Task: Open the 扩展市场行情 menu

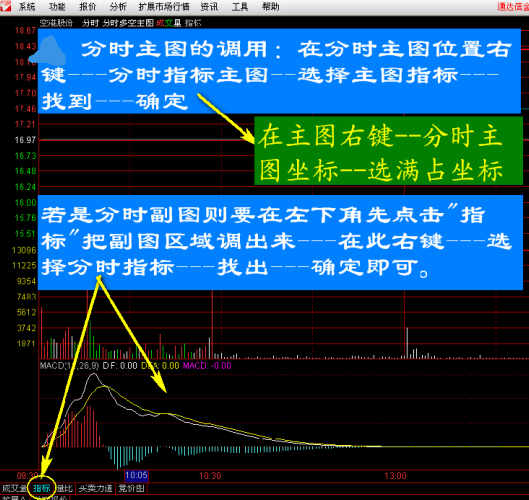Action: tap(164, 7)
